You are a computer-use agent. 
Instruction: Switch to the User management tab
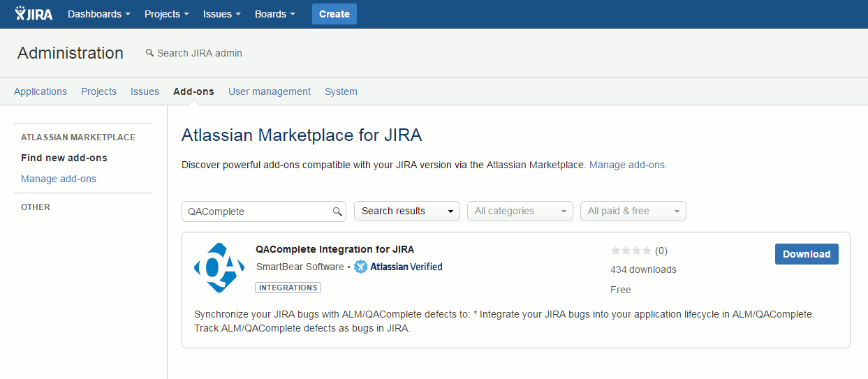270,91
